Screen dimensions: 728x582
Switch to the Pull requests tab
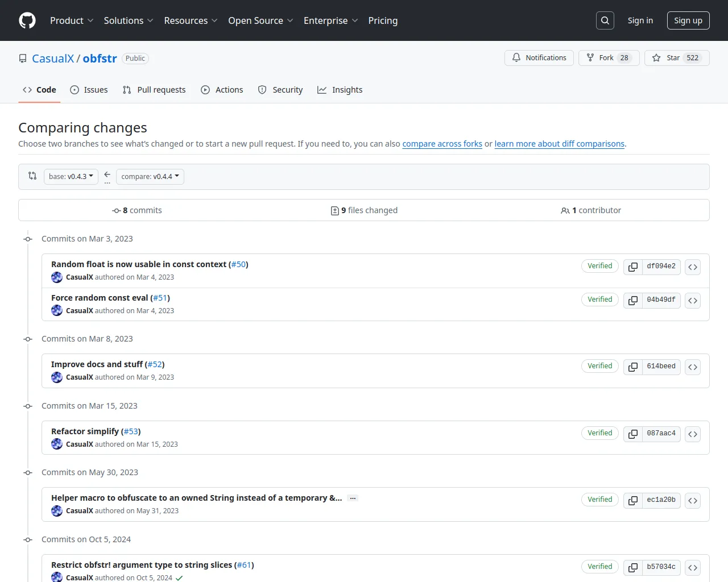[154, 90]
